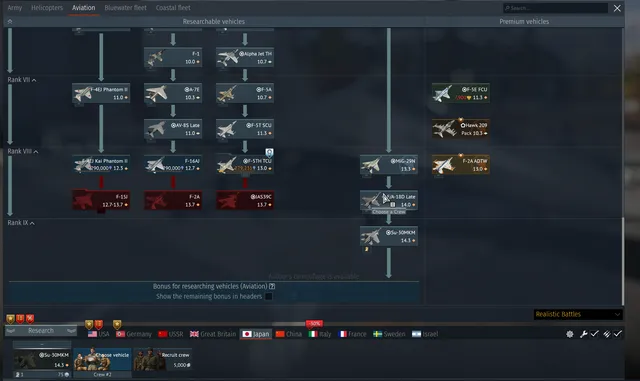Viewport: 640px width, 381px height.
Task: Click the ammo auto-refill icon
Action: [x=607, y=334]
